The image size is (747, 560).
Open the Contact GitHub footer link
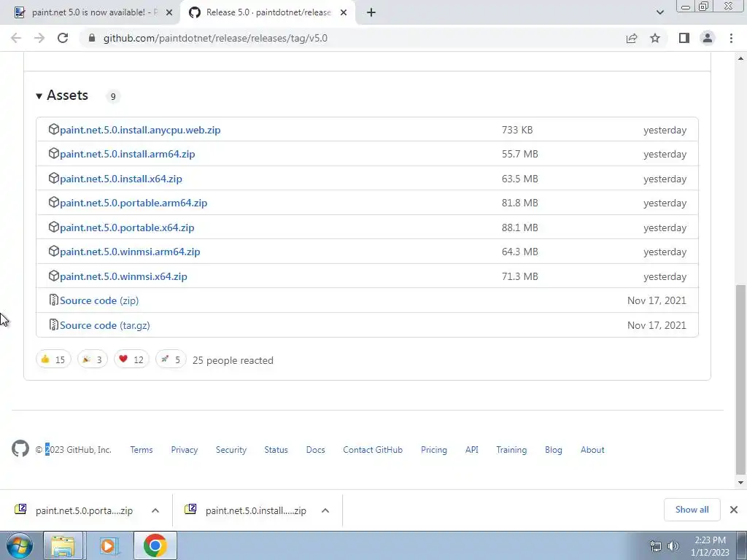[373, 449]
